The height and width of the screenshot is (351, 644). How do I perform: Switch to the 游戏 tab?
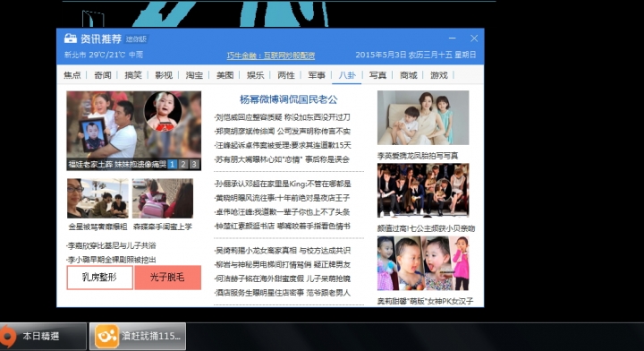click(x=439, y=75)
